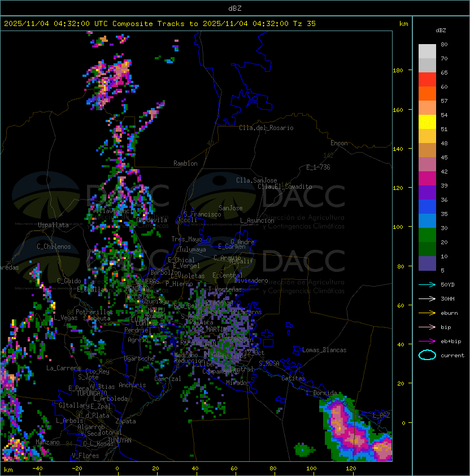Click the 'C_Chilenos' map label
Image resolution: width=470 pixels, height=476 pixels.
(54, 246)
